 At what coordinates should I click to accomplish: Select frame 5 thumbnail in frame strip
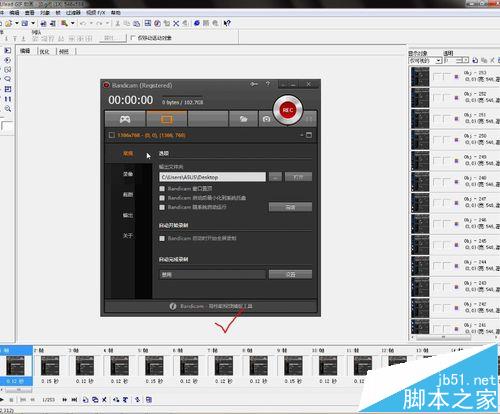[x=154, y=366]
